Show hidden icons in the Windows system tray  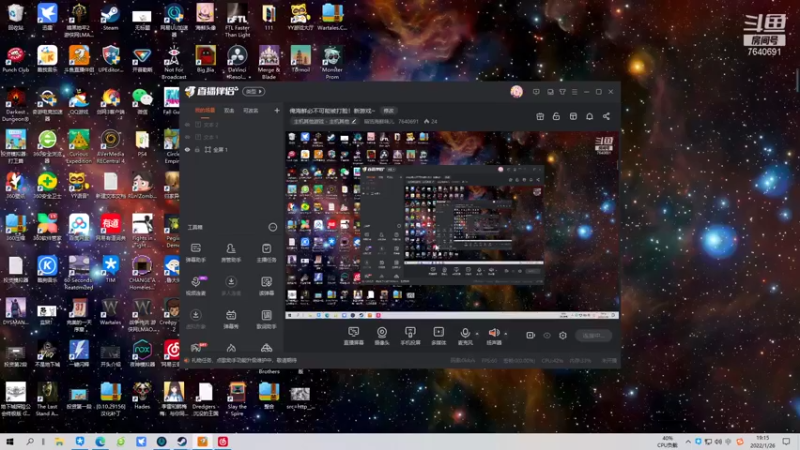pyautogui.click(x=688, y=442)
